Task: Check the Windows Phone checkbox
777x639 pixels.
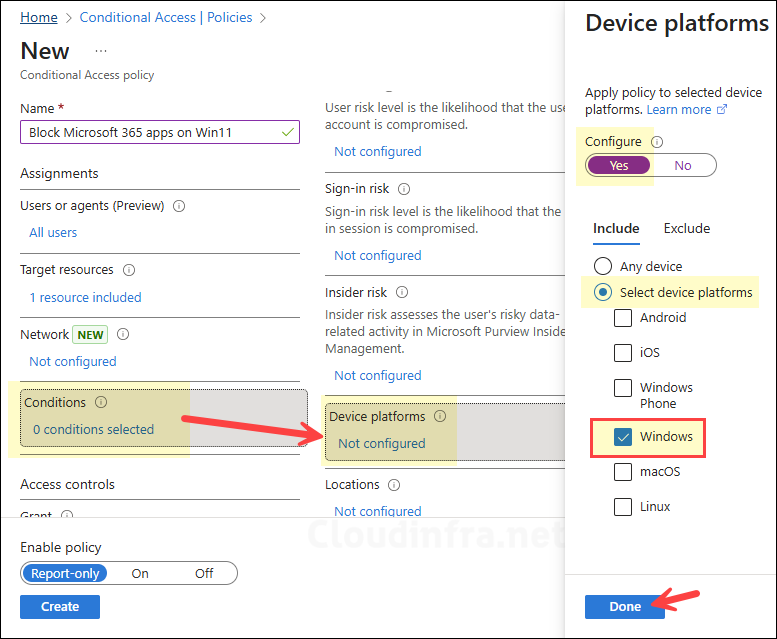Action: click(x=623, y=388)
